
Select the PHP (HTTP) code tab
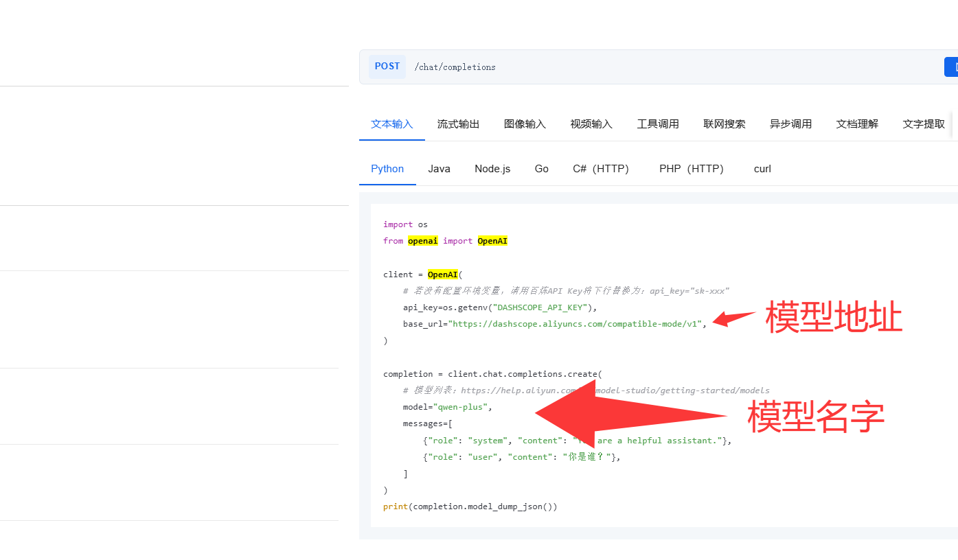pos(692,169)
